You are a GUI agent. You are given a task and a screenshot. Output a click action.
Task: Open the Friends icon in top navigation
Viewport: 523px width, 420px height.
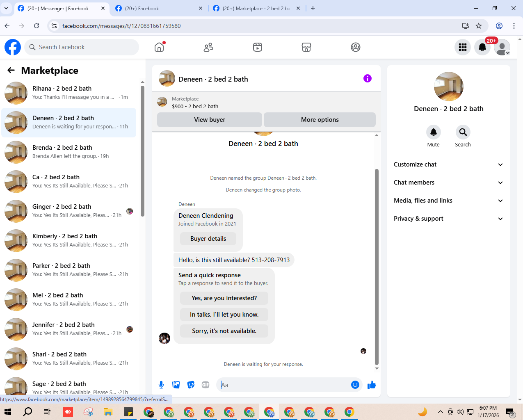coord(208,47)
